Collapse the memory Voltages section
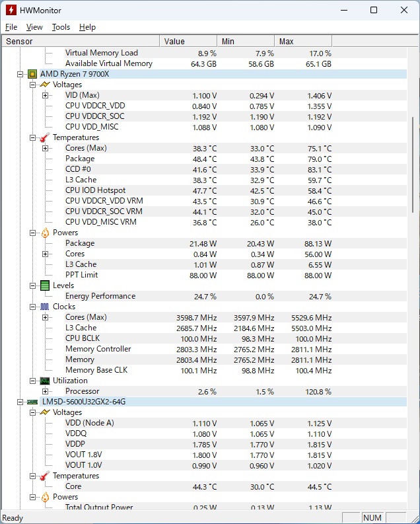The image size is (420, 524). tap(32, 412)
